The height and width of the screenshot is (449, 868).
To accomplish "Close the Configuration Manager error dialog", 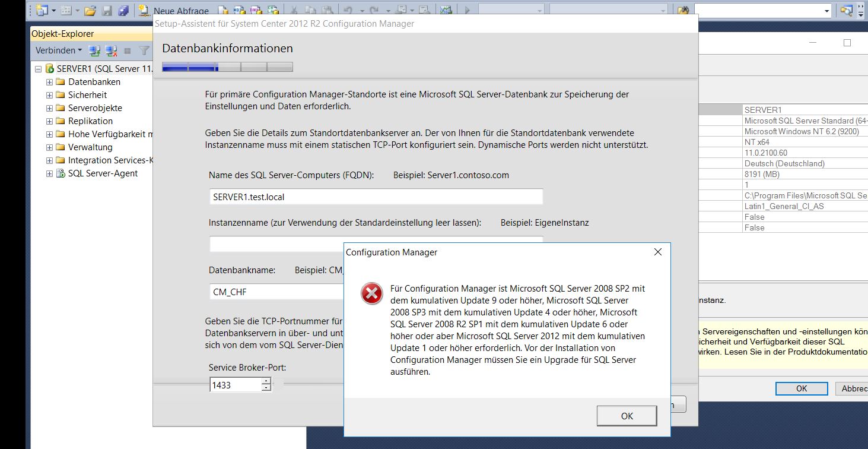I will [x=657, y=252].
